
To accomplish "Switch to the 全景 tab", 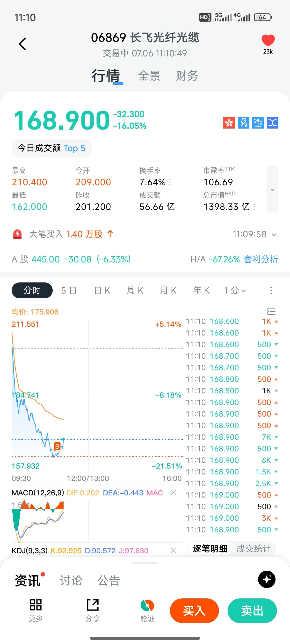I will click(x=149, y=76).
